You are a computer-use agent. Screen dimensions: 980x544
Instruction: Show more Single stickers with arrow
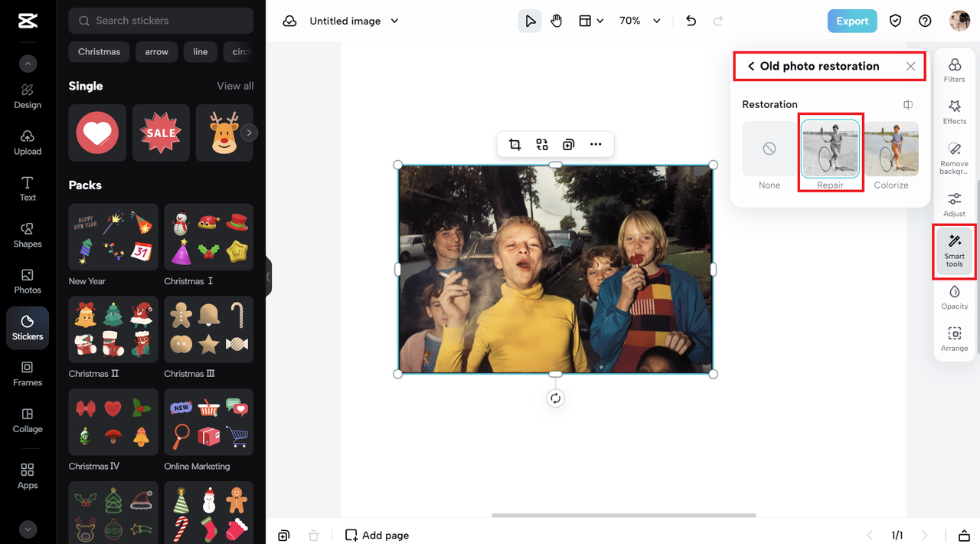point(249,133)
